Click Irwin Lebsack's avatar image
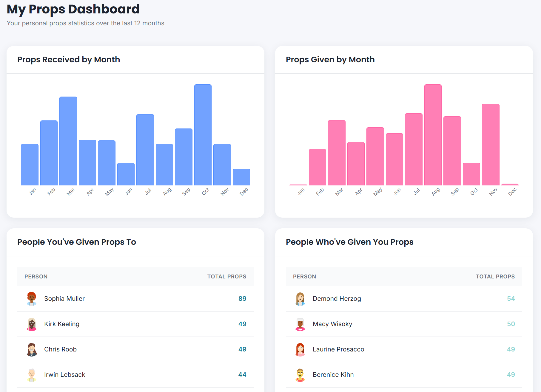This screenshot has width=541, height=392. click(32, 374)
